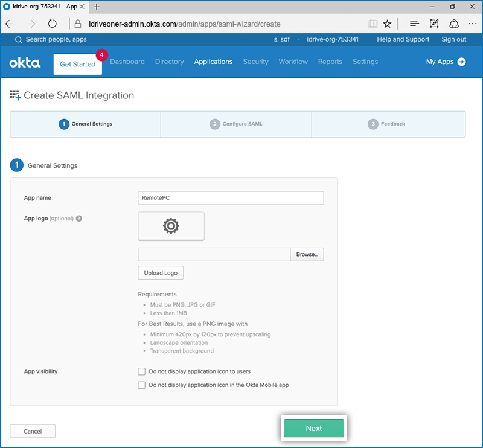Select the General Settings wizard step

85,124
